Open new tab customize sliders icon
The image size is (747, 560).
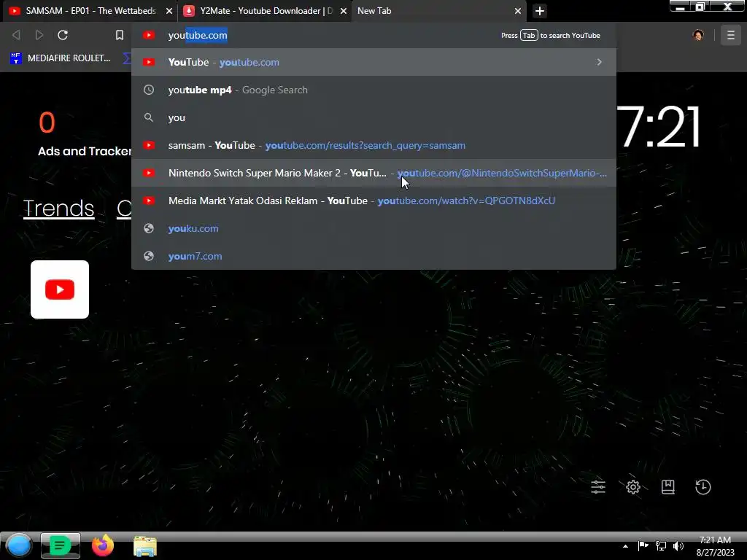pos(598,486)
